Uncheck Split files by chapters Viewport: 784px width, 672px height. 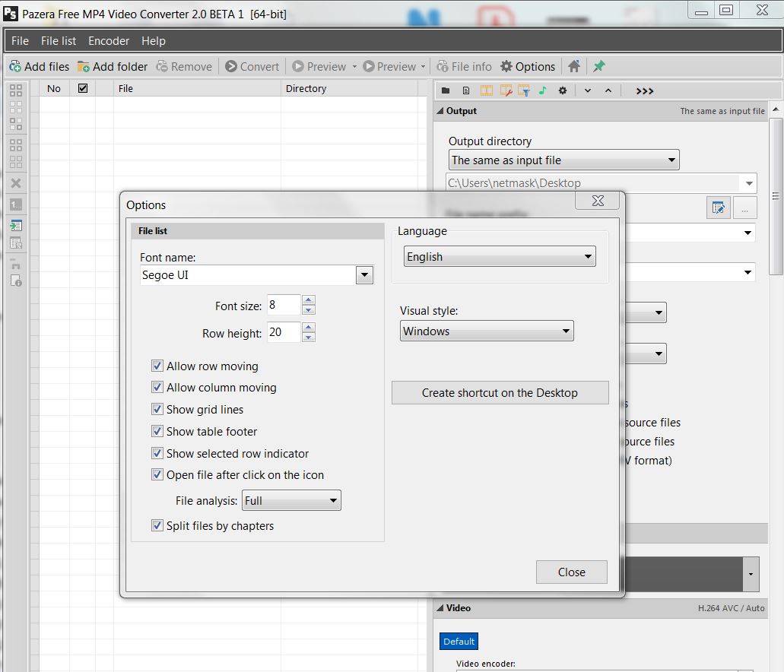tap(157, 525)
